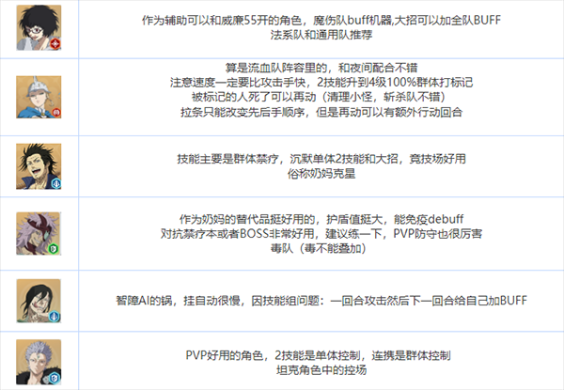Select the purple-haired masked character portrait
This screenshot has width=564, height=390.
[38, 233]
